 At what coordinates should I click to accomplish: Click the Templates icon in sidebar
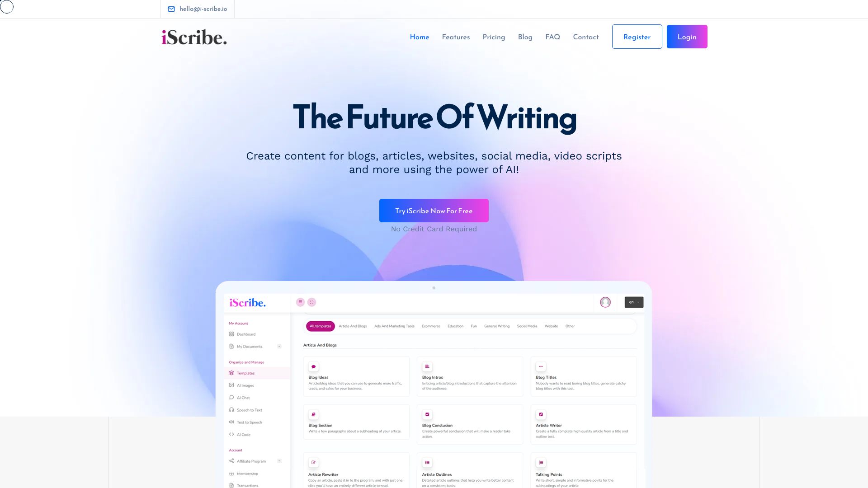coord(231,373)
